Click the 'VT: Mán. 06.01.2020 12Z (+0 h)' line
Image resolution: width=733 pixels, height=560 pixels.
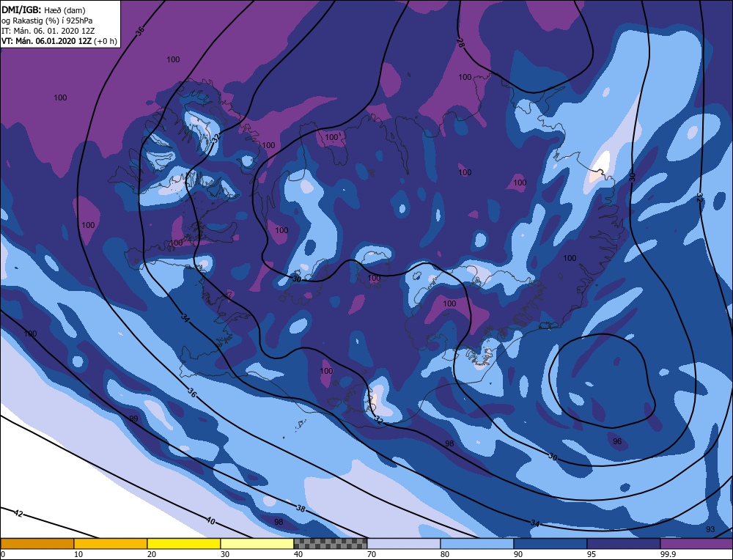[x=59, y=41]
